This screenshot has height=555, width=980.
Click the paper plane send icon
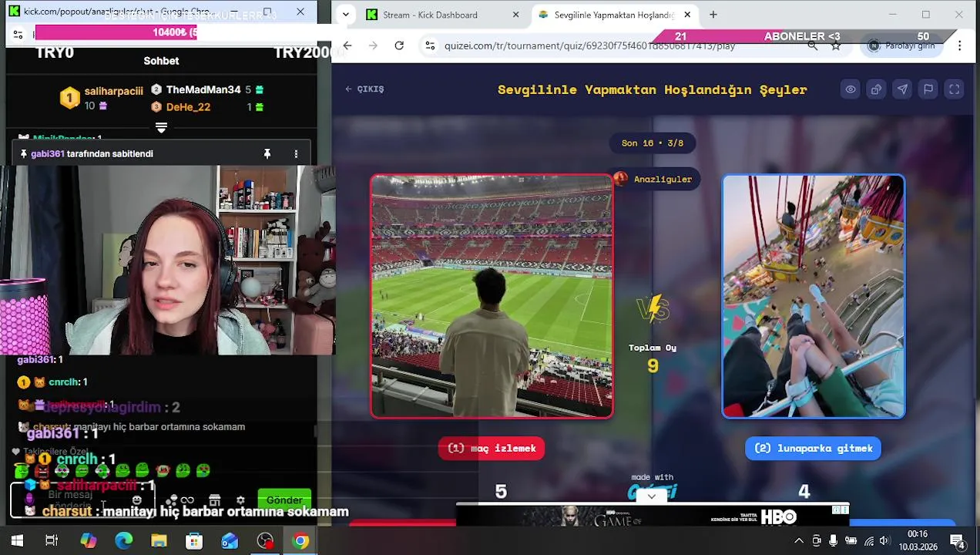(x=902, y=89)
